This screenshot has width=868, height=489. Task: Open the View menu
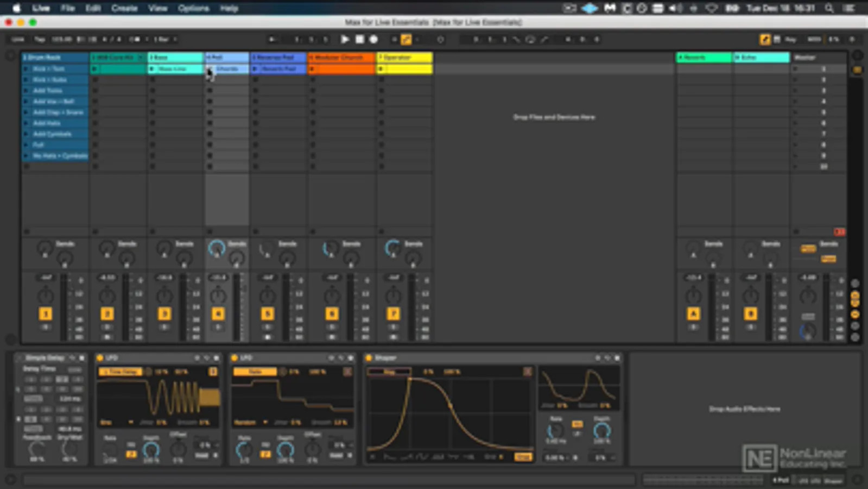[157, 8]
